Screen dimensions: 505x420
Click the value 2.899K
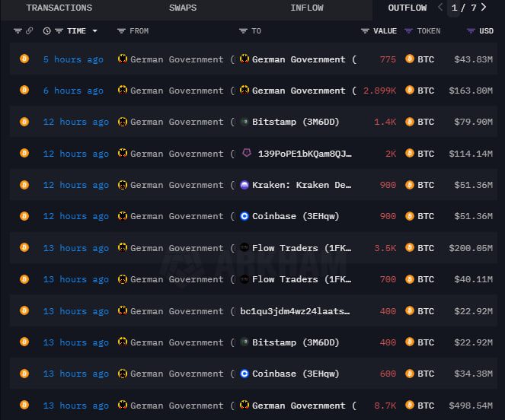[380, 91]
